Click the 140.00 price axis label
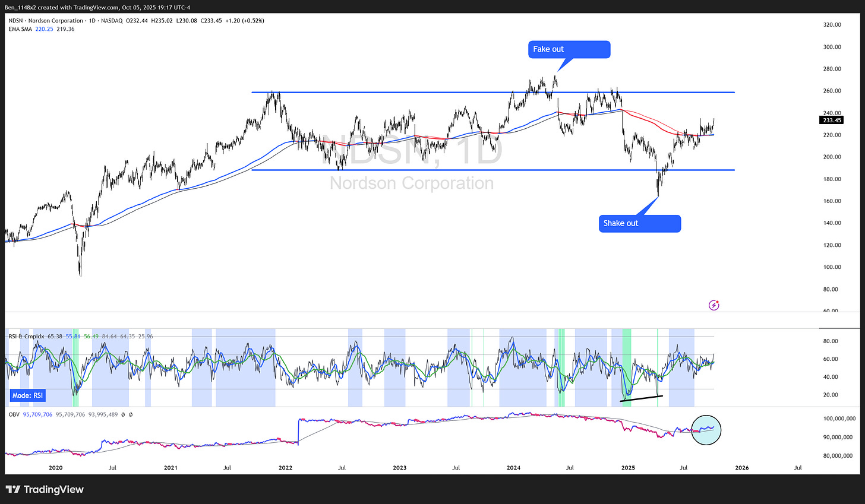Viewport: 865px width, 504px height. 832,223
